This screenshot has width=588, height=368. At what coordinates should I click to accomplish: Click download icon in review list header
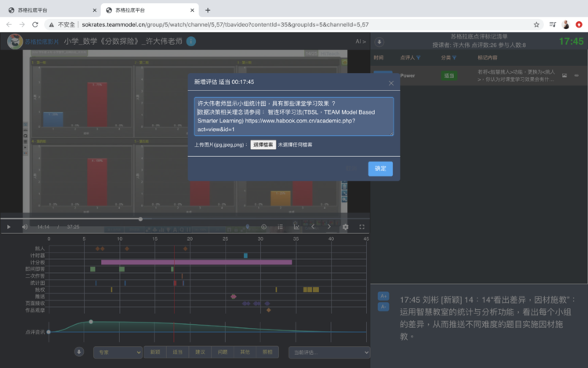pos(380,42)
